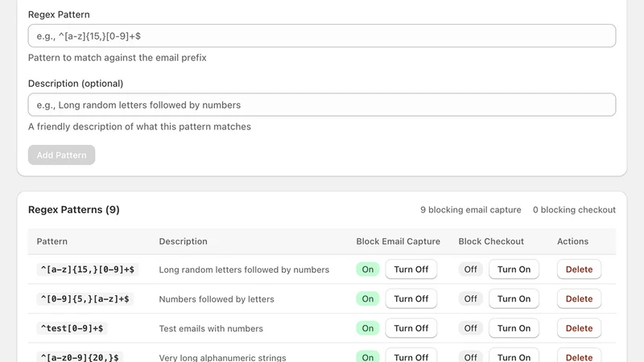644x362 pixels.
Task: Delete the ^[0-9]{5,}[a-z]+$ pattern
Action: coord(579,298)
